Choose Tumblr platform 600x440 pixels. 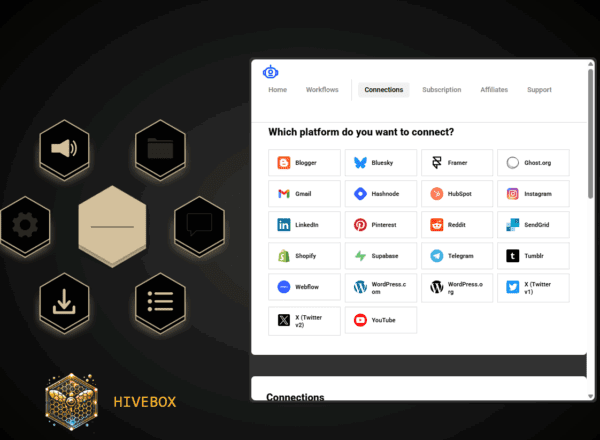click(533, 256)
